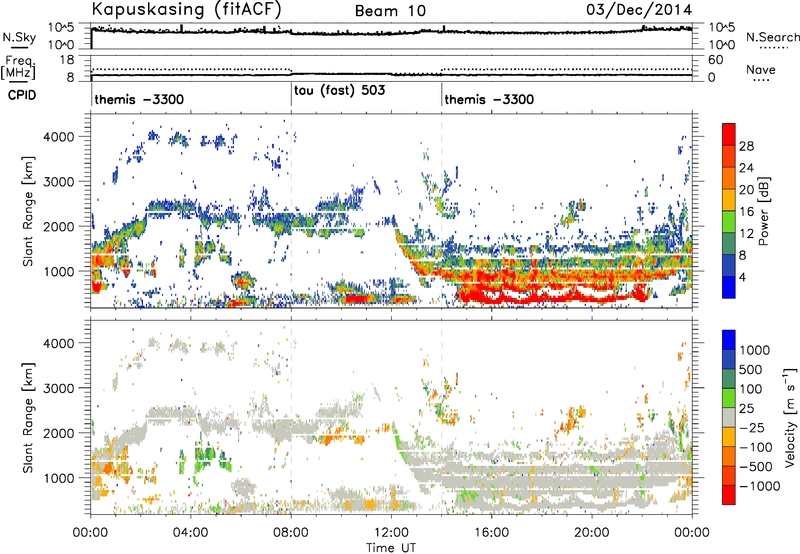Click the second themis -3300 label after 14:00
This screenshot has height=554, width=800.
click(489, 99)
